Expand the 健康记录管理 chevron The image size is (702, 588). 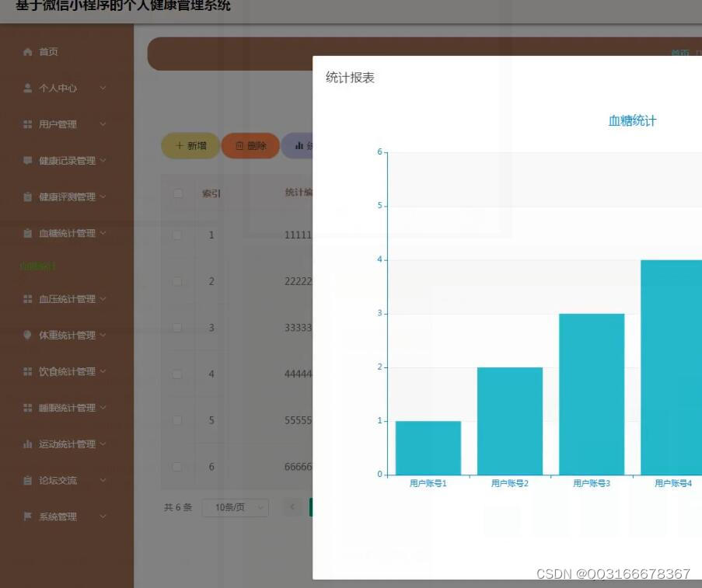click(103, 160)
